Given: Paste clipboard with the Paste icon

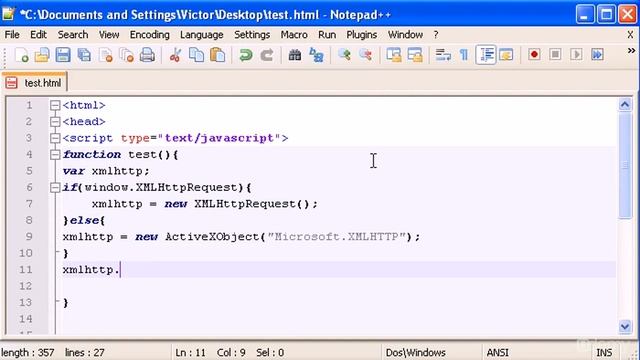Looking at the screenshot, I should [218, 55].
